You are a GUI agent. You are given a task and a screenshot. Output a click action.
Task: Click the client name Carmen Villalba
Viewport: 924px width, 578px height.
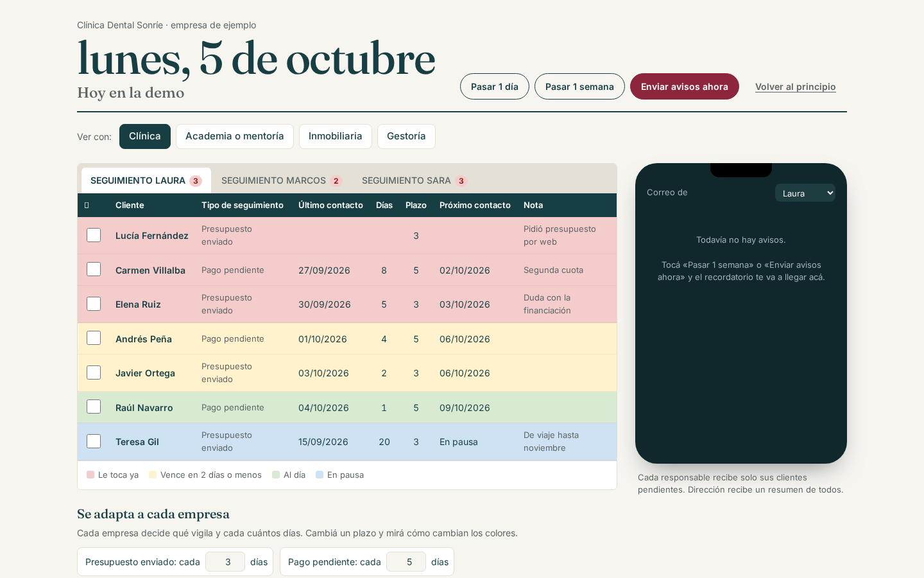pos(150,270)
